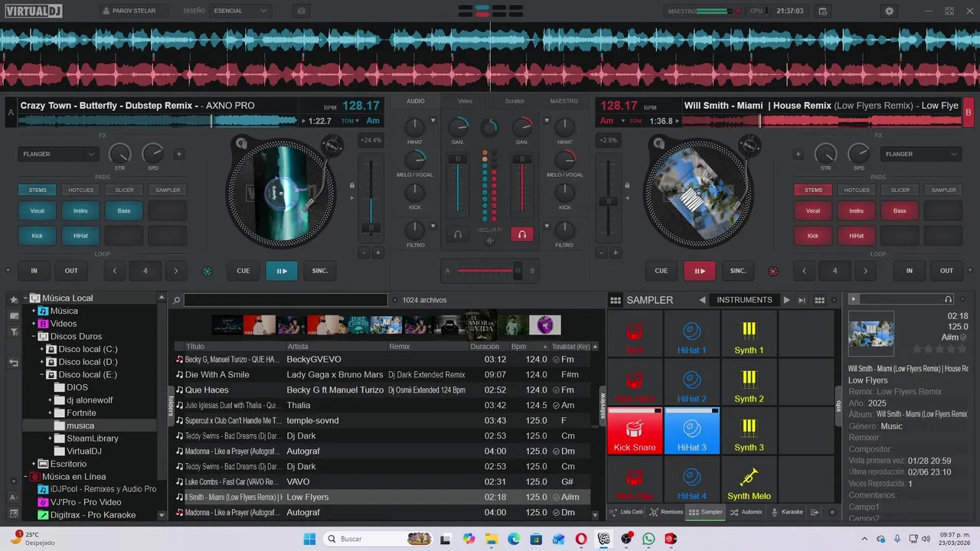Toggle deck B SINC. sync button
Screen dimensions: 980x551
click(x=738, y=271)
